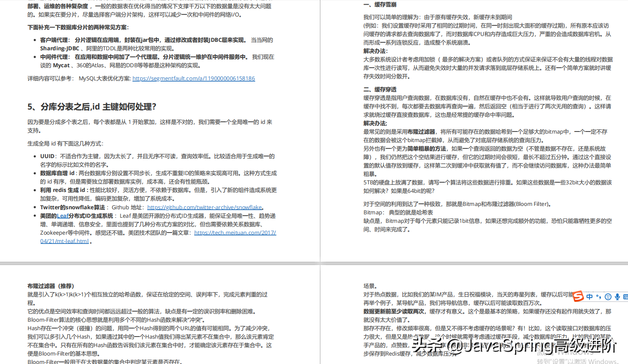Click the bold label 数据库自增 id
The image size is (628, 364).
57,173
